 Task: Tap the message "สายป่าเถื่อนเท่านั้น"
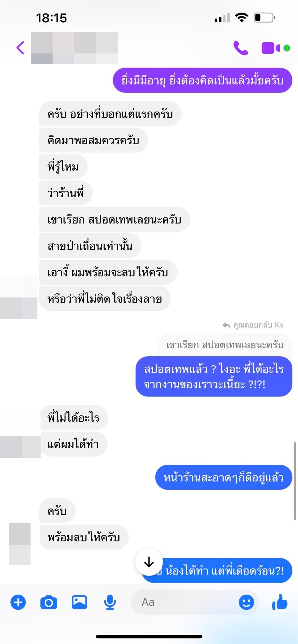pos(90,246)
